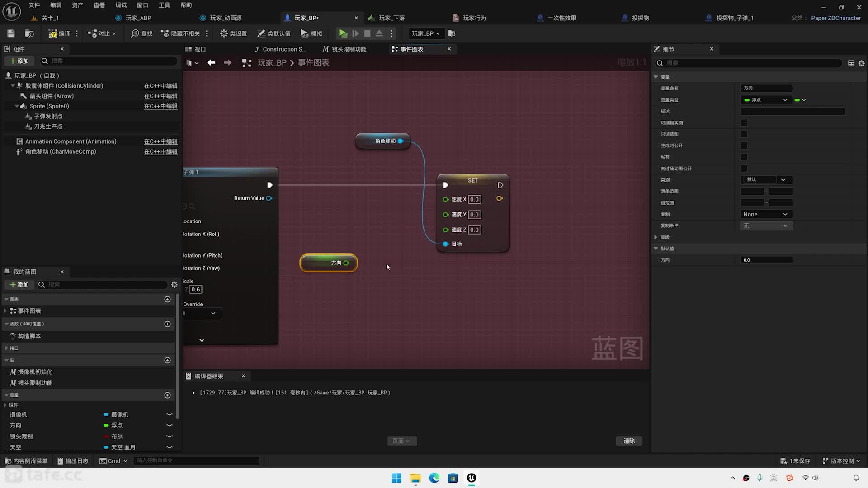Collapse the 胶囊体组件 tree node

pyautogui.click(x=13, y=86)
